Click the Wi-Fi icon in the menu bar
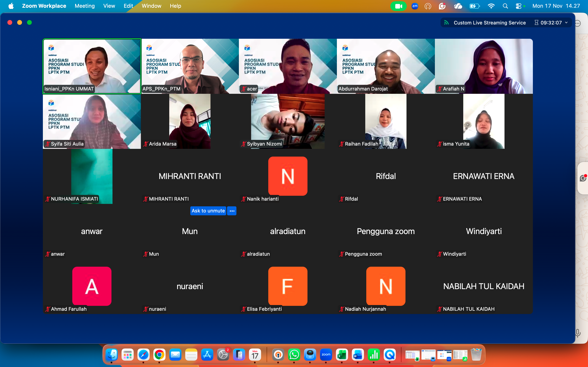Screen dimensions: 588x367 click(491, 6)
